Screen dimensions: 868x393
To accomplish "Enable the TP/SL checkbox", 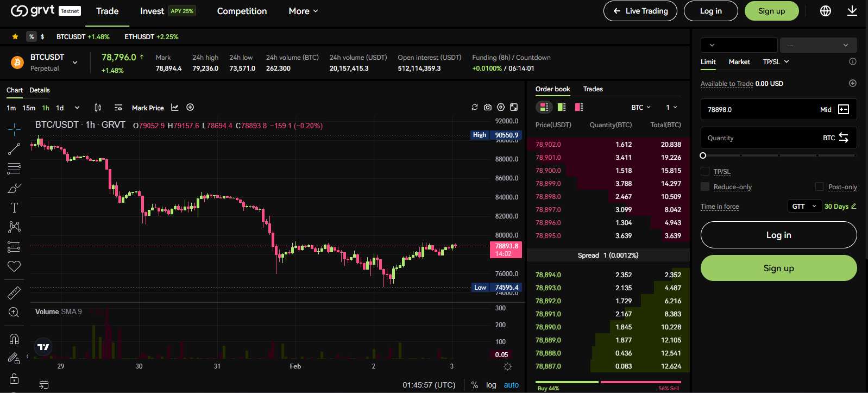I will coord(705,171).
